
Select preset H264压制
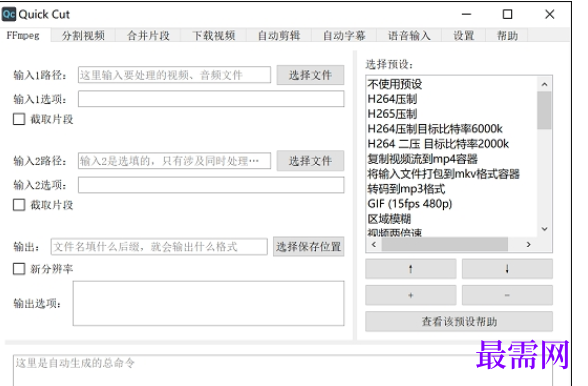(452, 99)
